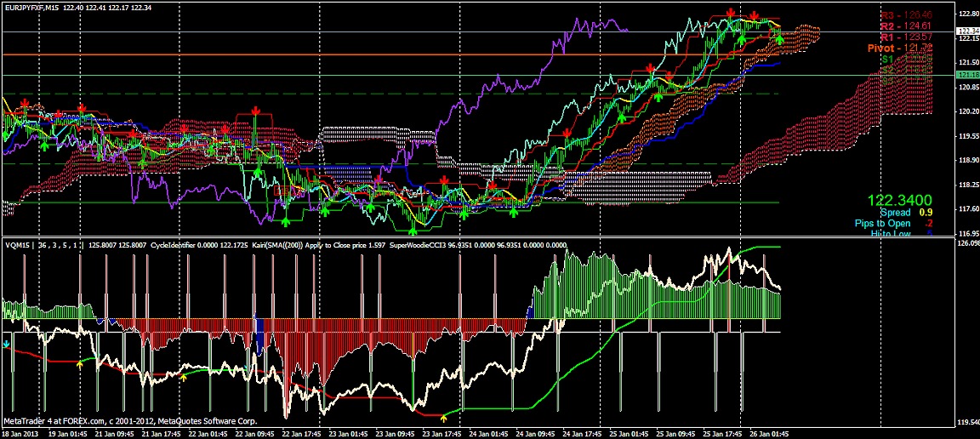Click the 24 Jan 17:45 time label

pyautogui.click(x=582, y=433)
